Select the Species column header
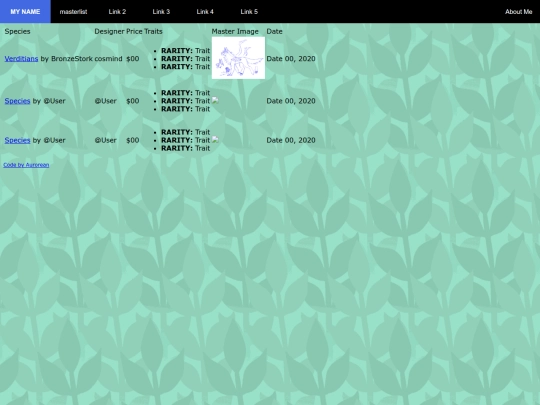Viewport: 540px width, 405px height. pyautogui.click(x=17, y=31)
